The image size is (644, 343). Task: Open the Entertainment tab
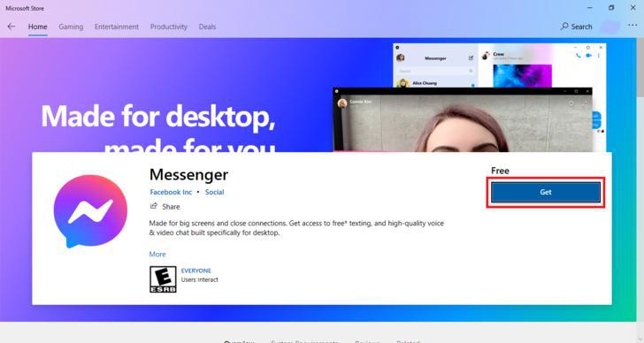click(117, 27)
